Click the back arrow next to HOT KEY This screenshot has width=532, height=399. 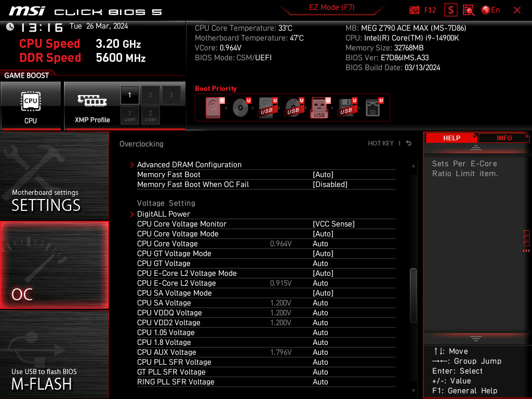click(409, 143)
